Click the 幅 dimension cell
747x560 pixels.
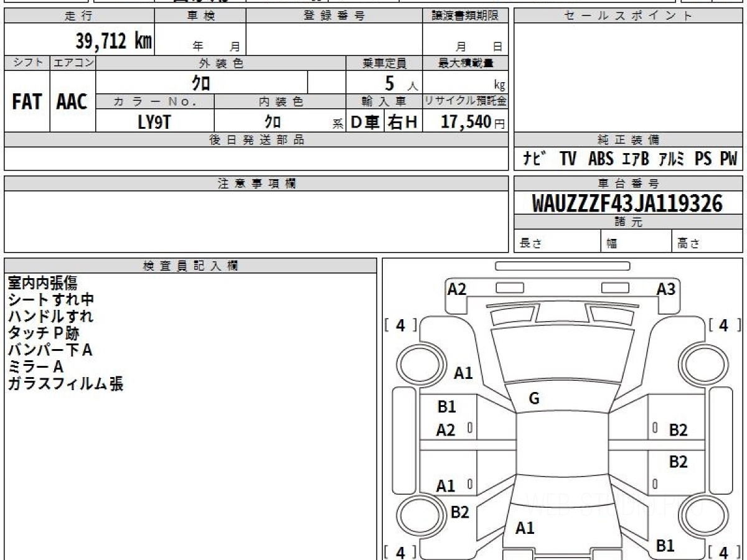point(637,241)
